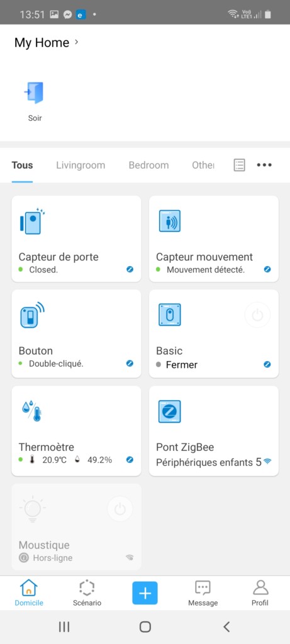The width and height of the screenshot is (290, 644).
Task: Toggle the Basic device power button
Action: coord(257,315)
